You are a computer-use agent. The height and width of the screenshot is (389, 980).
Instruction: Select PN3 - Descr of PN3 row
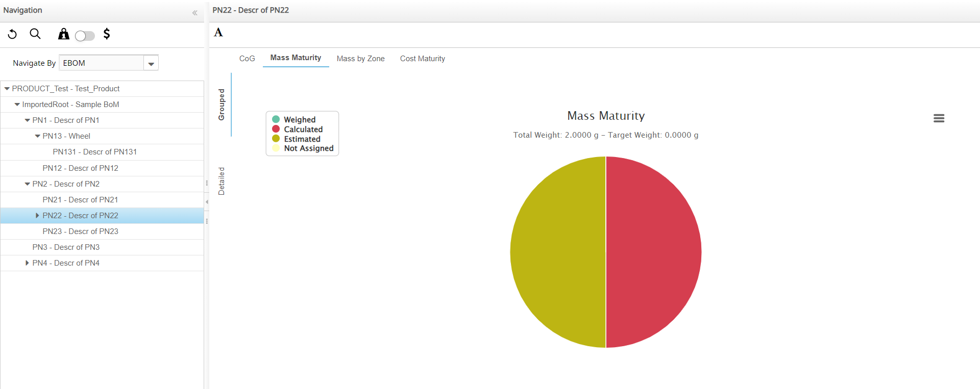click(102, 247)
